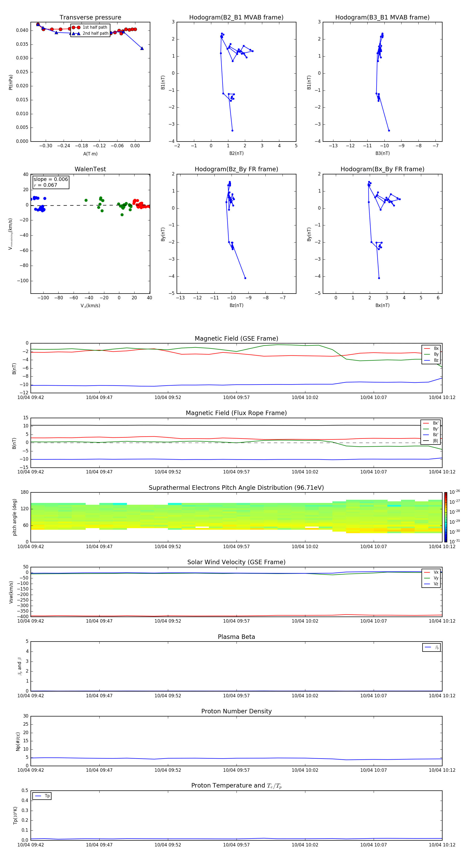
Task: Click the Vx entry in Solar Wind legend
Action: pyautogui.click(x=431, y=573)
